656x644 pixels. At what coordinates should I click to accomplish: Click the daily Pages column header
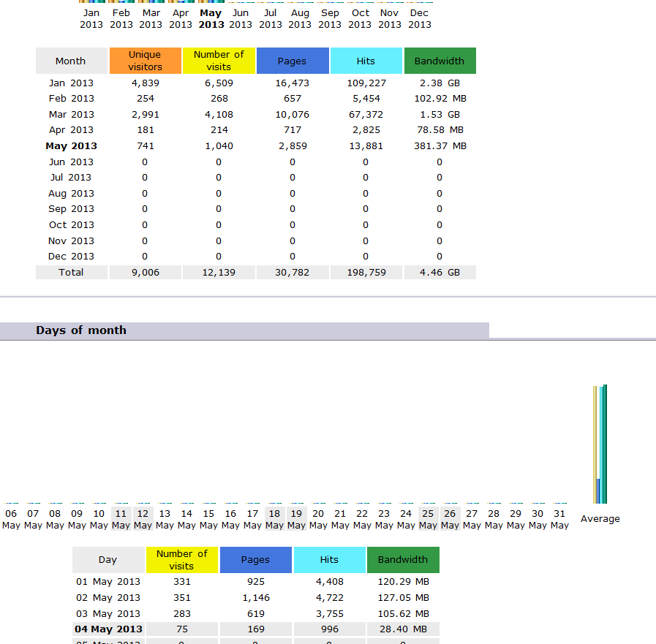(x=256, y=559)
